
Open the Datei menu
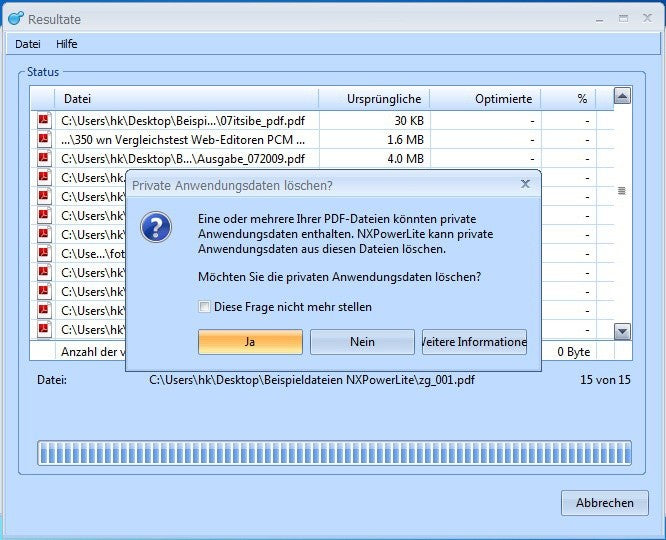pyautogui.click(x=28, y=44)
